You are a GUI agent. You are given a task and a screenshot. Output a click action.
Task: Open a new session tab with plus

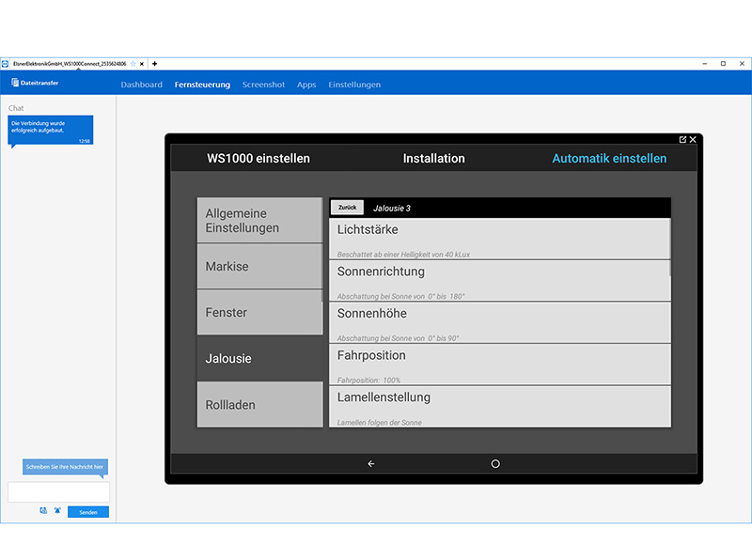pos(155,64)
